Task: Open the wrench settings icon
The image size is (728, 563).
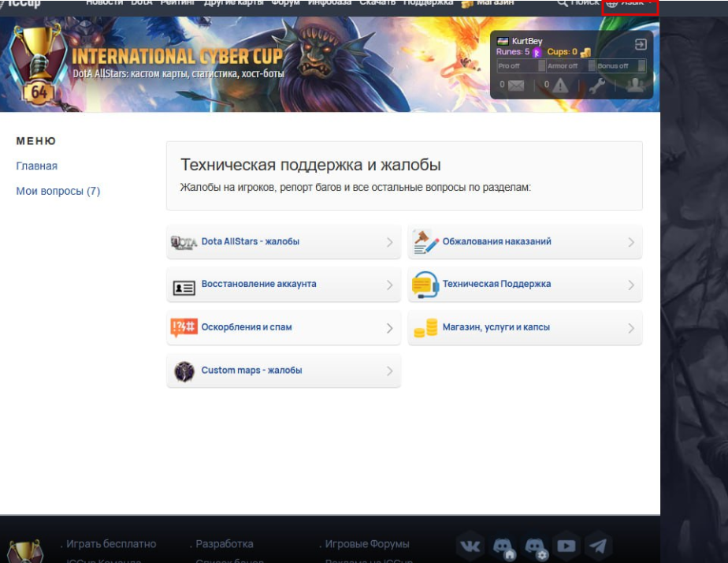Action: [597, 85]
